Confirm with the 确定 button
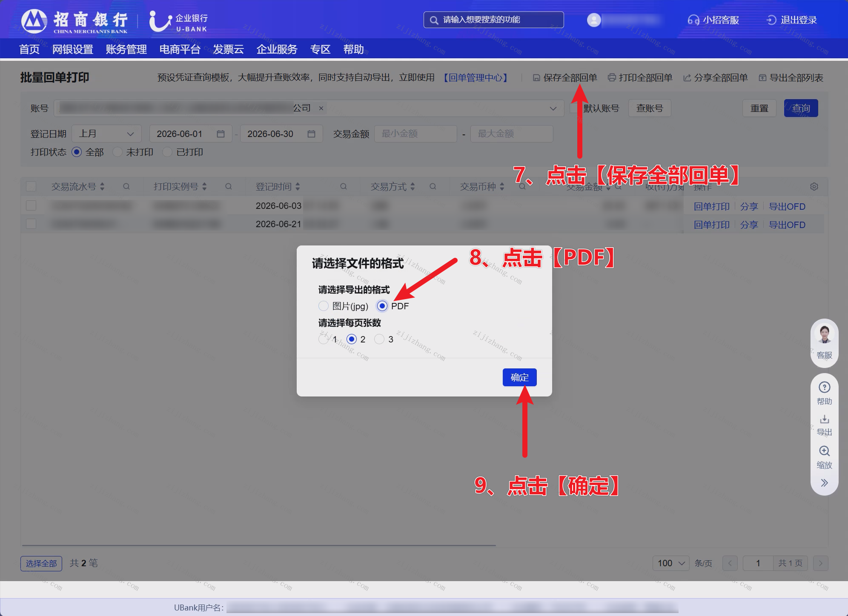The width and height of the screenshot is (848, 616). (519, 377)
